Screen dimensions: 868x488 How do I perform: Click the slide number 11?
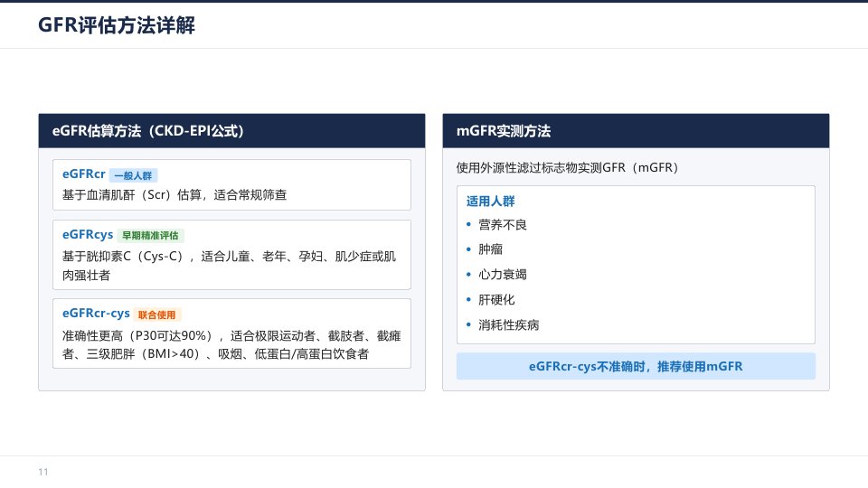(43, 472)
